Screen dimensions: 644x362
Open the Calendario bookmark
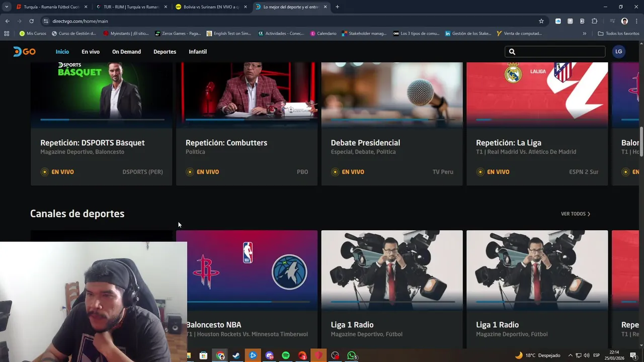pyautogui.click(x=323, y=34)
